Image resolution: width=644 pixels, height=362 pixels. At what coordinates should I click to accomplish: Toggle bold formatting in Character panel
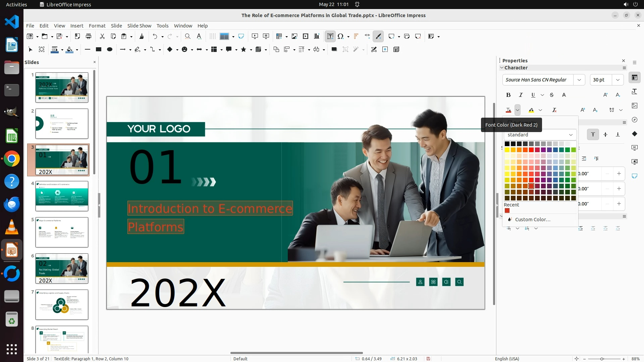pyautogui.click(x=508, y=95)
